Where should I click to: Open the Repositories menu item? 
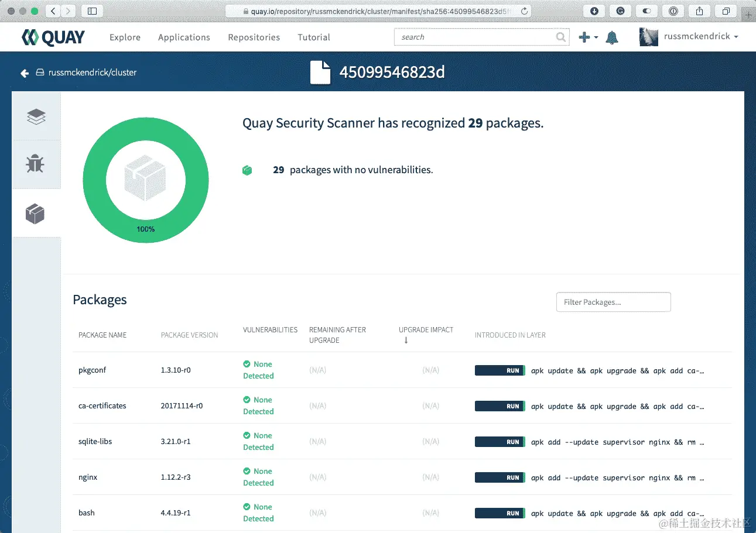click(254, 37)
